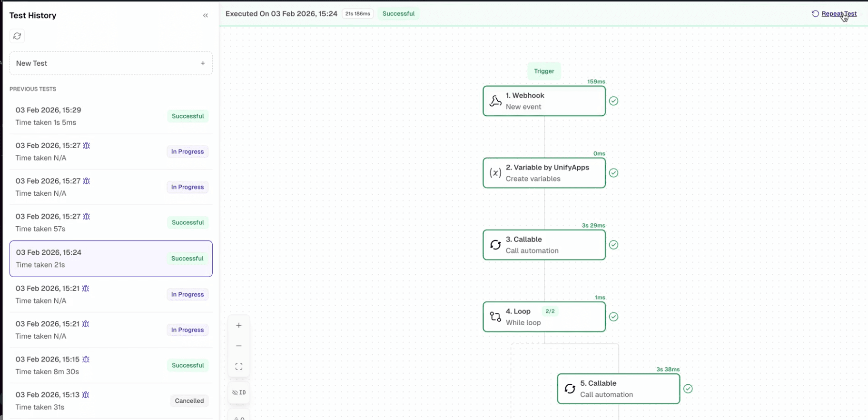Select the 15:13 Cancelled test run
Viewport: 868px width, 420px height.
(x=111, y=401)
